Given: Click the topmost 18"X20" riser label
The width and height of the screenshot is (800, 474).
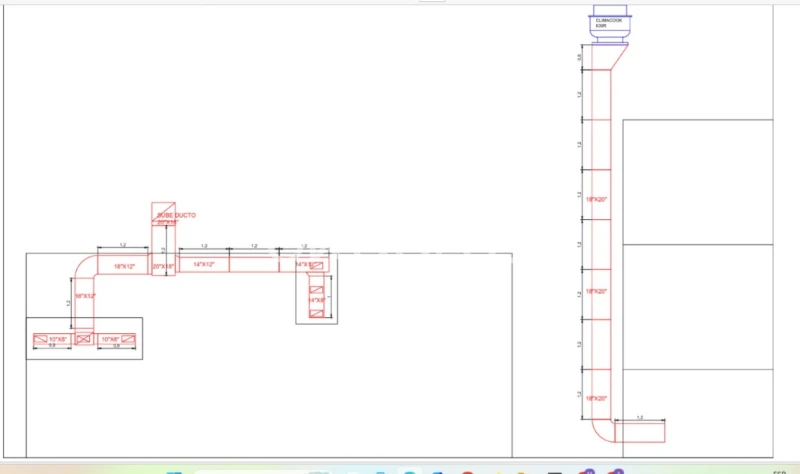Looking at the screenshot, I should coord(597,199).
